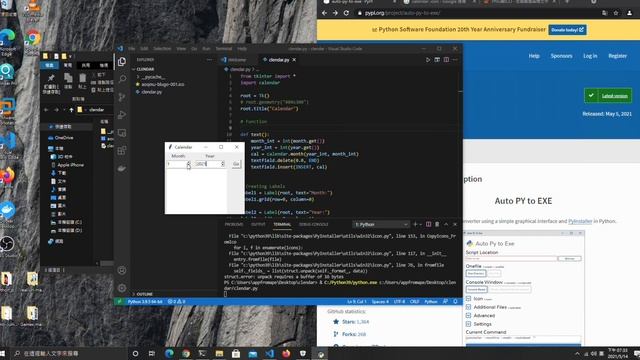Go back in the browser

[x=324, y=13]
